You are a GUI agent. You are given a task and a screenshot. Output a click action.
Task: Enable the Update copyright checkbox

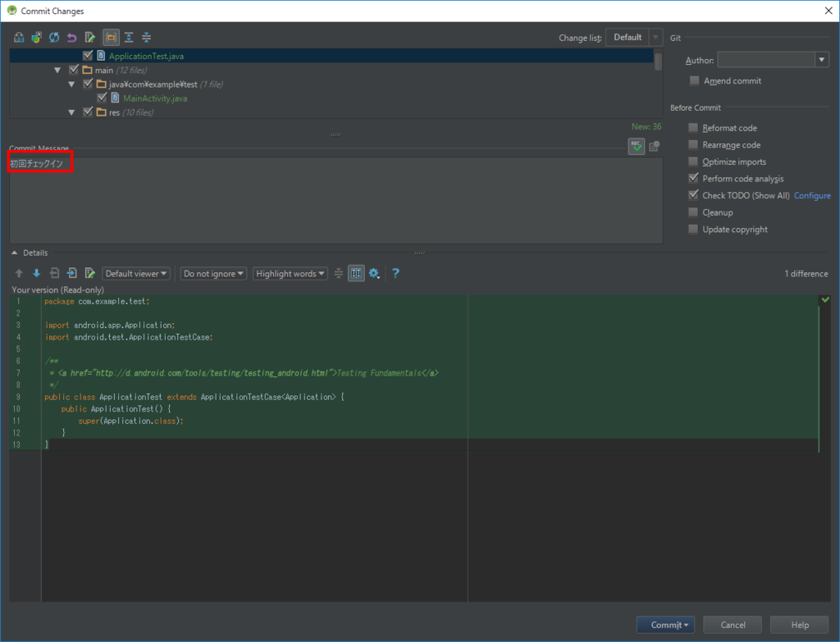coord(693,230)
